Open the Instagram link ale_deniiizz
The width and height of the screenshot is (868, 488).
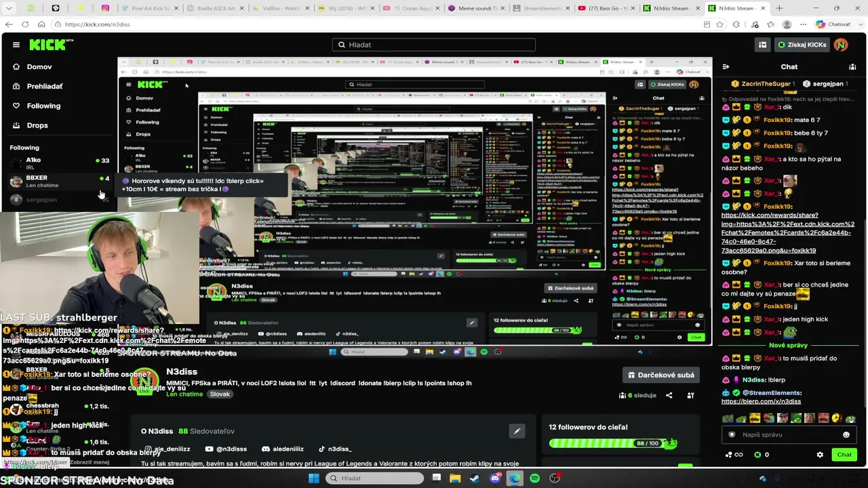click(167, 449)
